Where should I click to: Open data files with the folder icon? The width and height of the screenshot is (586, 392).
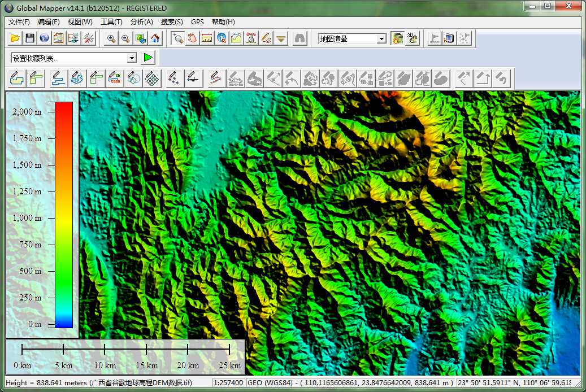point(15,38)
